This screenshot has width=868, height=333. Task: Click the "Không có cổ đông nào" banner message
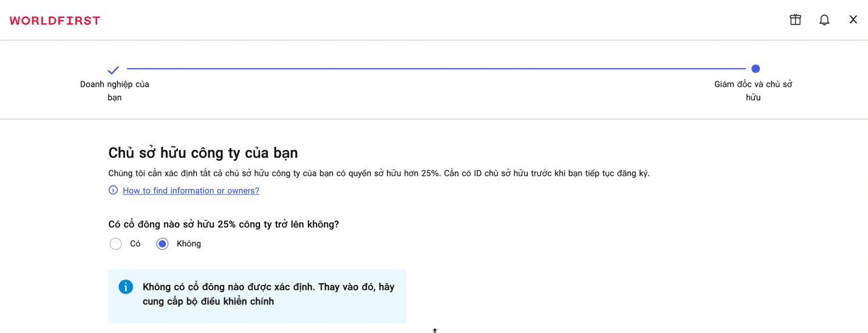click(268, 294)
